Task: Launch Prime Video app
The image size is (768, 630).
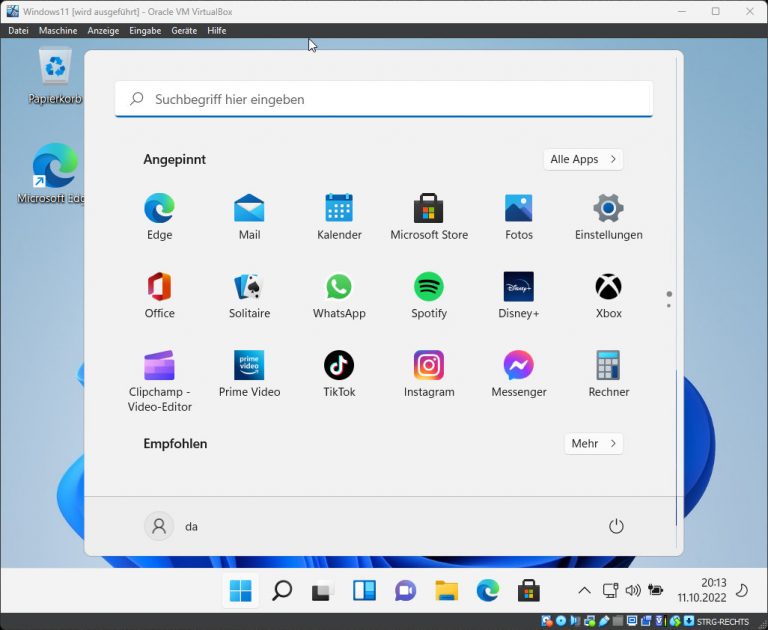Action: pos(249,374)
